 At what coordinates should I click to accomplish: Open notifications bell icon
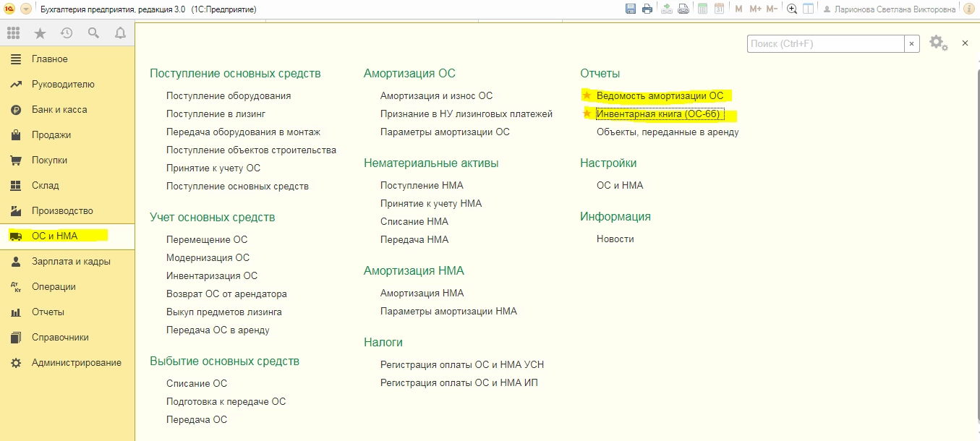pyautogui.click(x=120, y=33)
